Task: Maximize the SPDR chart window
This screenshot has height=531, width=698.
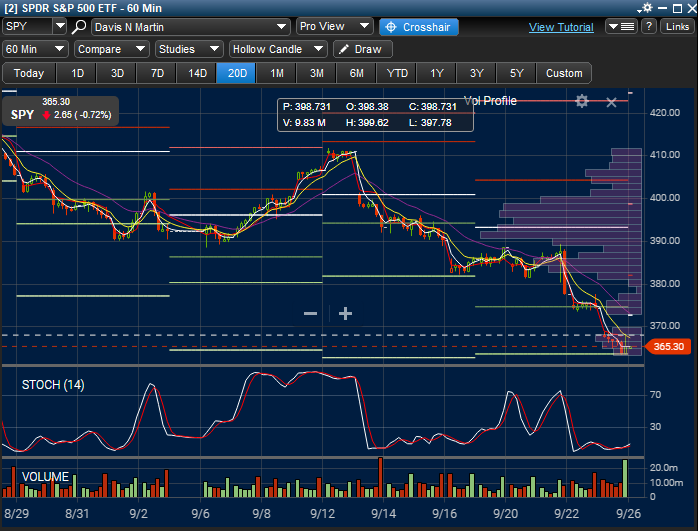Action: pyautogui.click(x=677, y=8)
